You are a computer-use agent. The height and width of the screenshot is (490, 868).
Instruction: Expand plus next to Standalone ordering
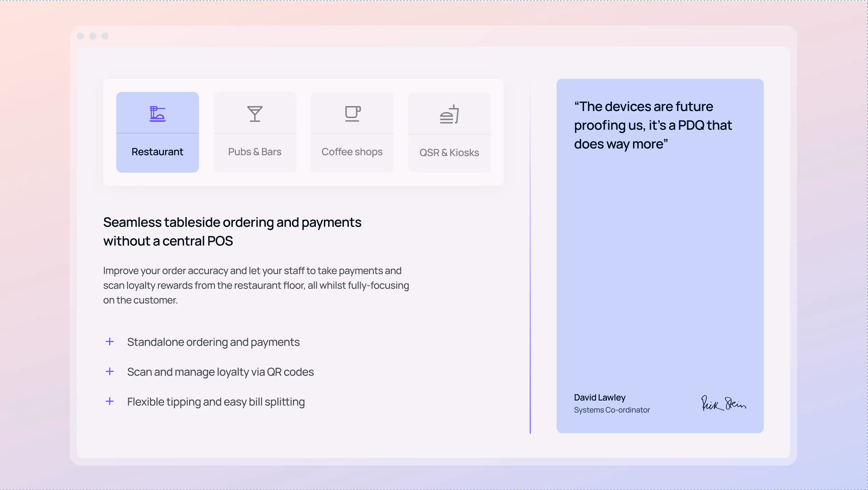[x=110, y=342]
